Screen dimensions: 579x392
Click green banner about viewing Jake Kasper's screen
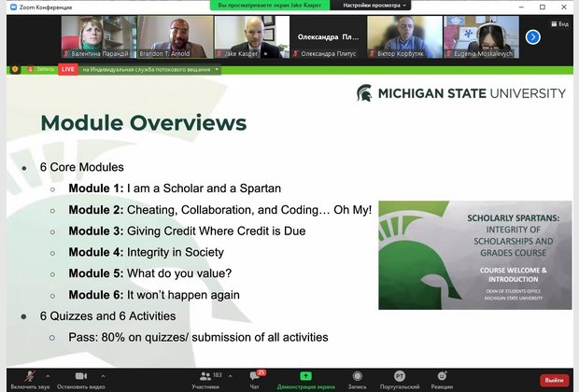(x=270, y=6)
